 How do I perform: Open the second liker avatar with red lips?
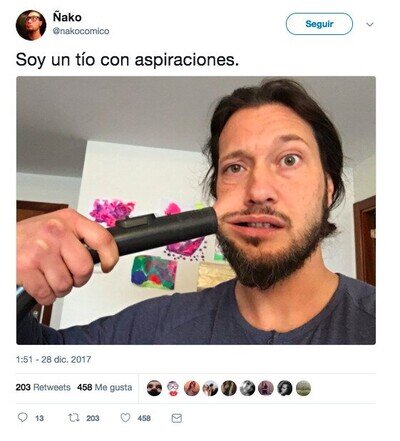tap(173, 388)
